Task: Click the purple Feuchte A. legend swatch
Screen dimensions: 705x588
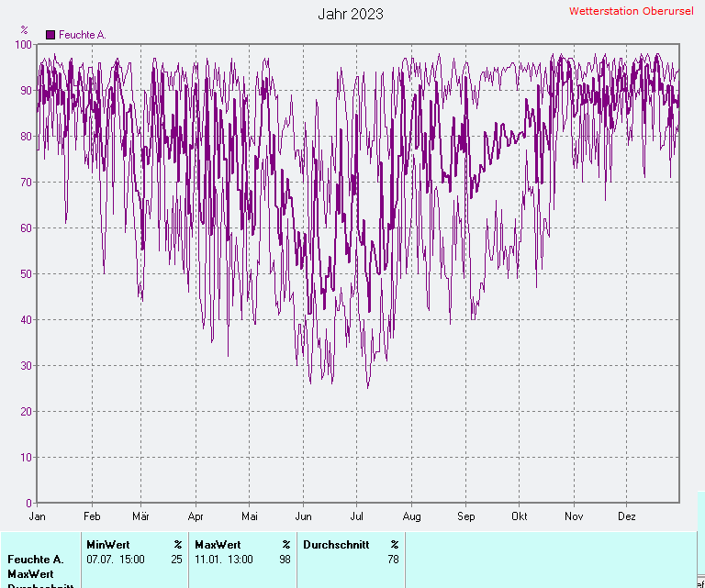Action: tap(50, 35)
